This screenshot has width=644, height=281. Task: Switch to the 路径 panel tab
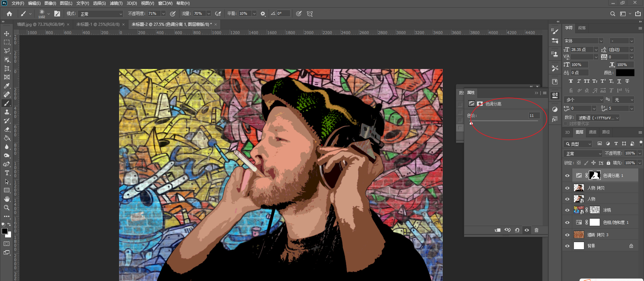point(606,132)
